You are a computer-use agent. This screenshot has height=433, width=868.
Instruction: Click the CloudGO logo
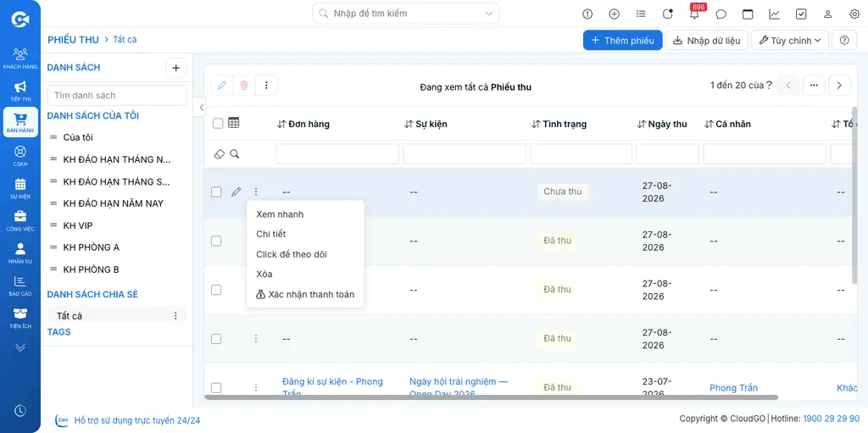[20, 19]
